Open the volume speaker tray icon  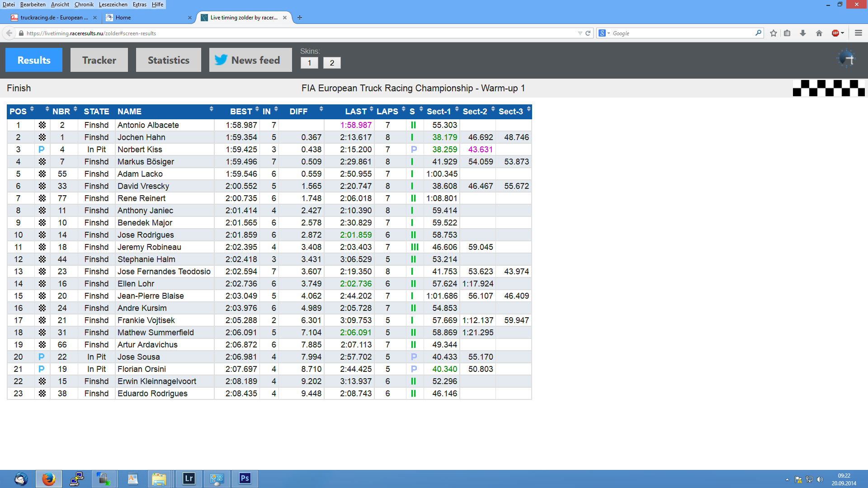pyautogui.click(x=820, y=479)
